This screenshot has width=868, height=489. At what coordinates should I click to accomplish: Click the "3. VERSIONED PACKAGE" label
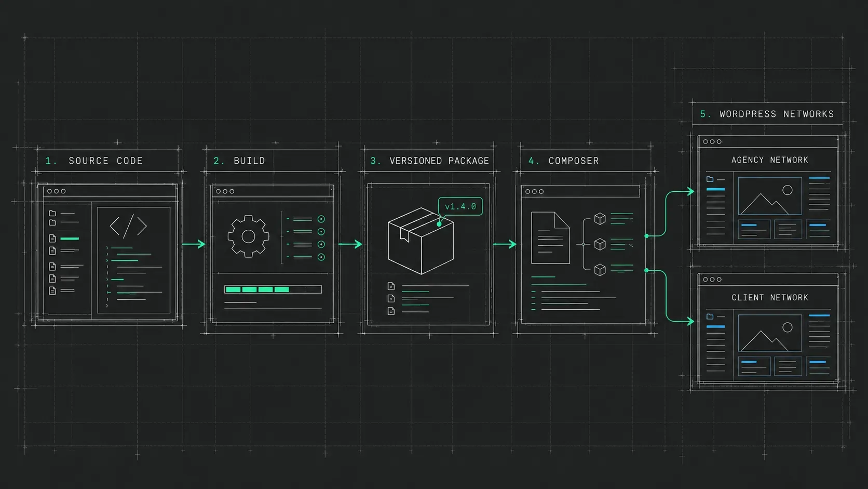coord(429,161)
